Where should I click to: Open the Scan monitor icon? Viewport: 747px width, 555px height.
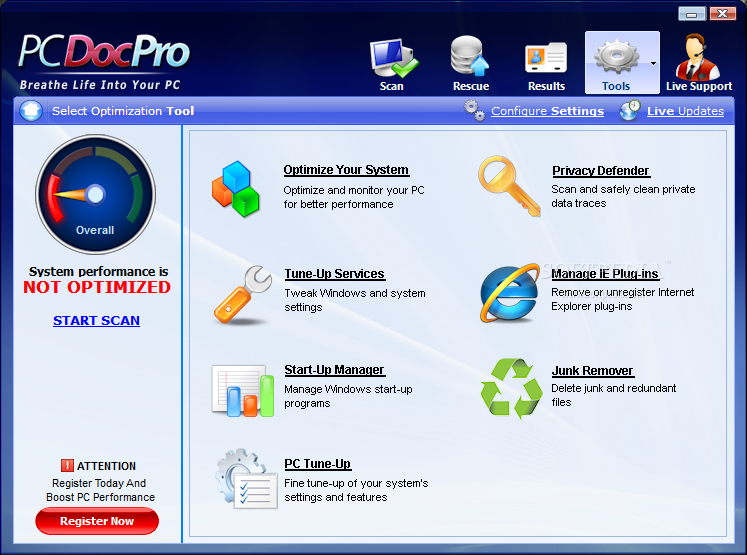point(394,58)
